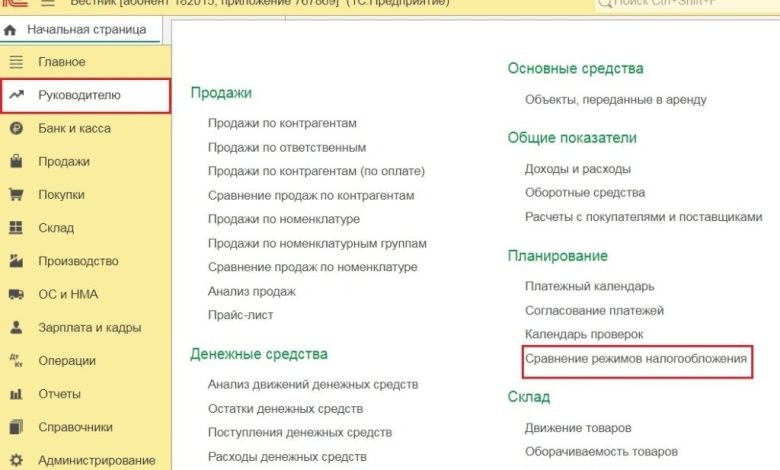Open the Доходы и расходы report
780x470 pixels.
[x=577, y=169]
